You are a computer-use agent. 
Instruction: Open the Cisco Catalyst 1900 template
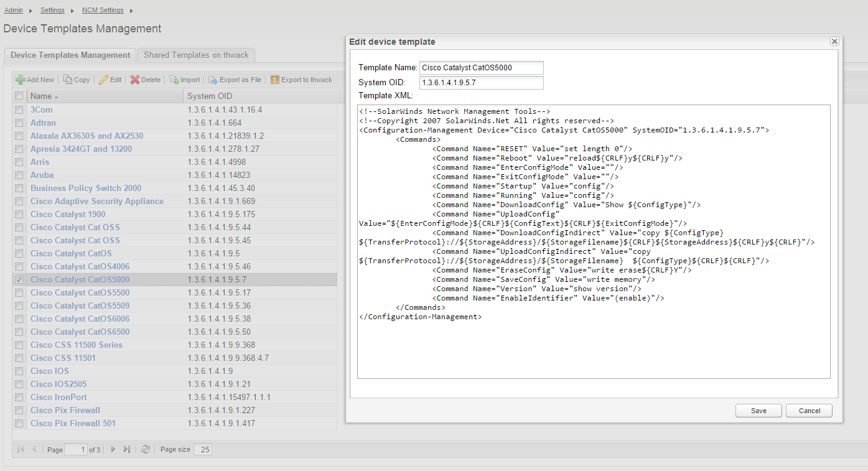tap(68, 214)
